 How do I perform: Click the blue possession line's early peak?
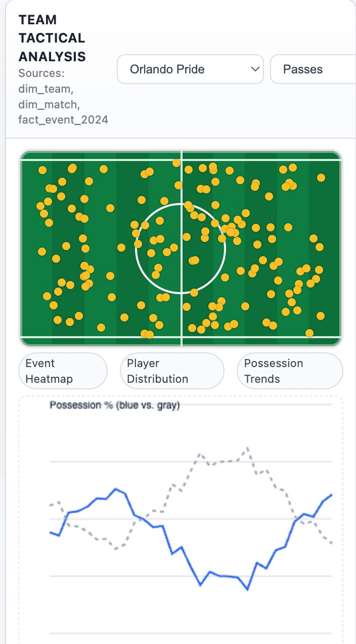tap(116, 489)
